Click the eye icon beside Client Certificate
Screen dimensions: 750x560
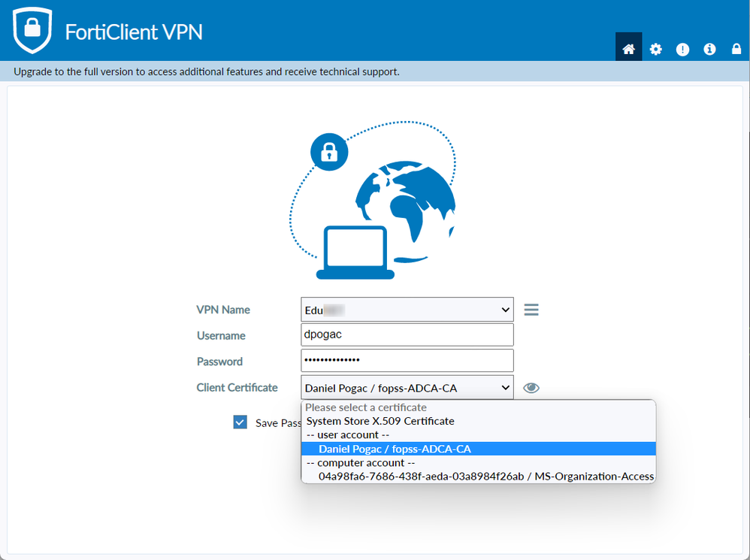[531, 388]
